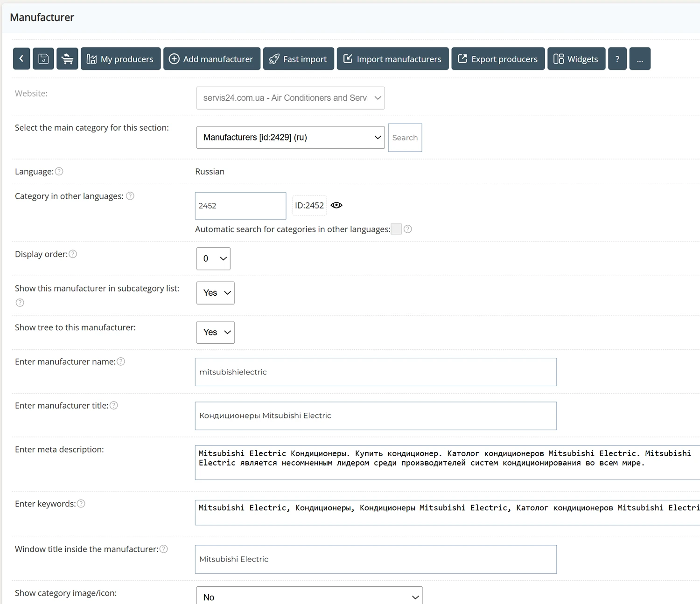700x604 pixels.
Task: Click the manufacturer name field mitsubishielectric
Action: coord(376,372)
